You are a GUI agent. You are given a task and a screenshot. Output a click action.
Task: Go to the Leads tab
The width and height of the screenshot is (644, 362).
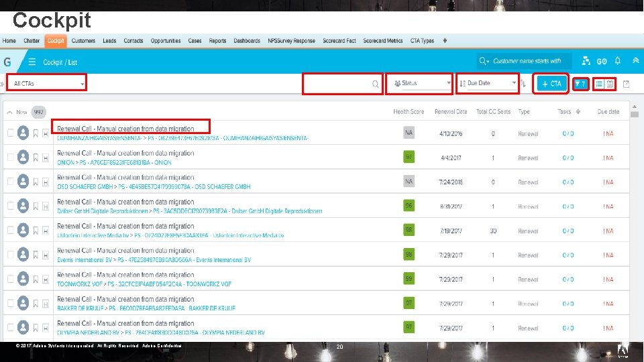tap(109, 41)
